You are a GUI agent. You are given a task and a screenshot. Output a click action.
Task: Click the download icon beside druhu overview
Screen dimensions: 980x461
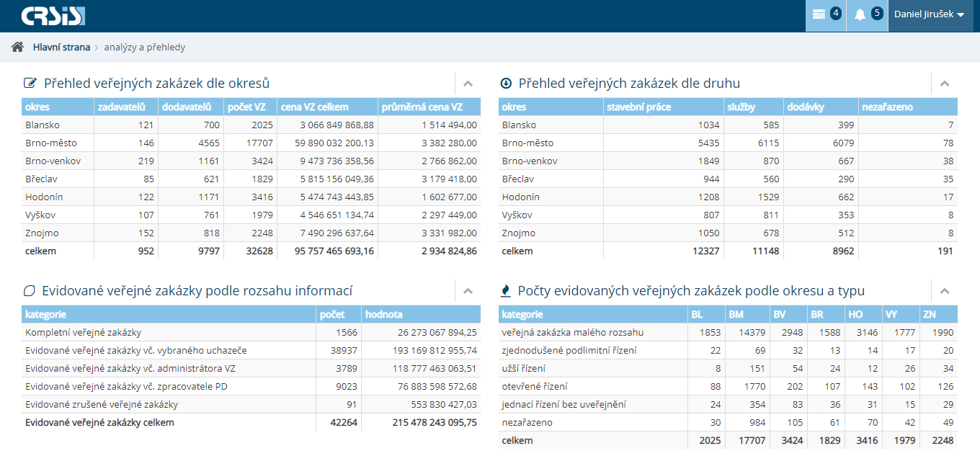click(x=506, y=84)
